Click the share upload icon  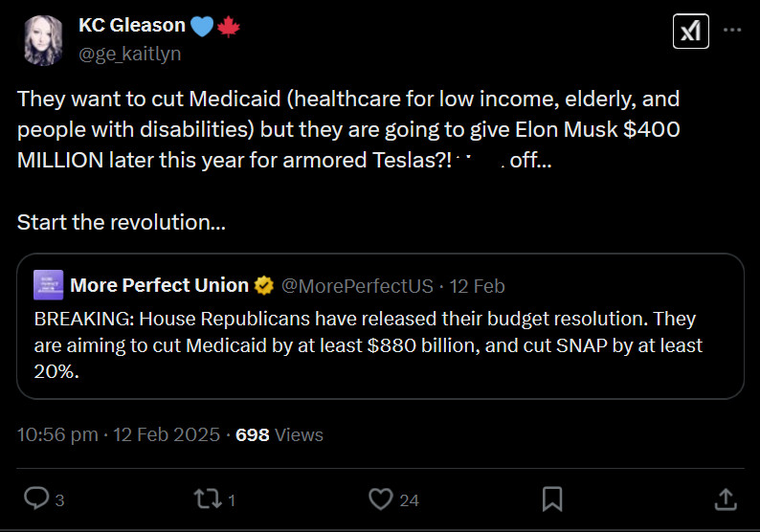point(725,499)
